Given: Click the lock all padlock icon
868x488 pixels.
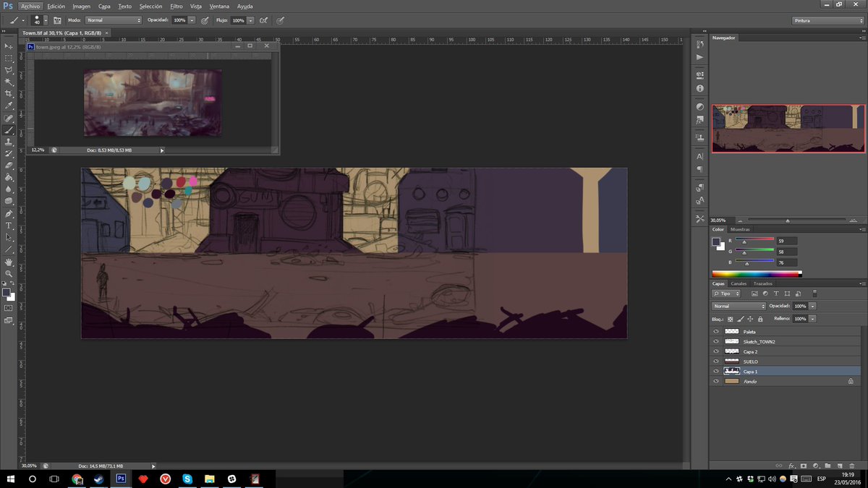Looking at the screenshot, I should click(x=762, y=318).
